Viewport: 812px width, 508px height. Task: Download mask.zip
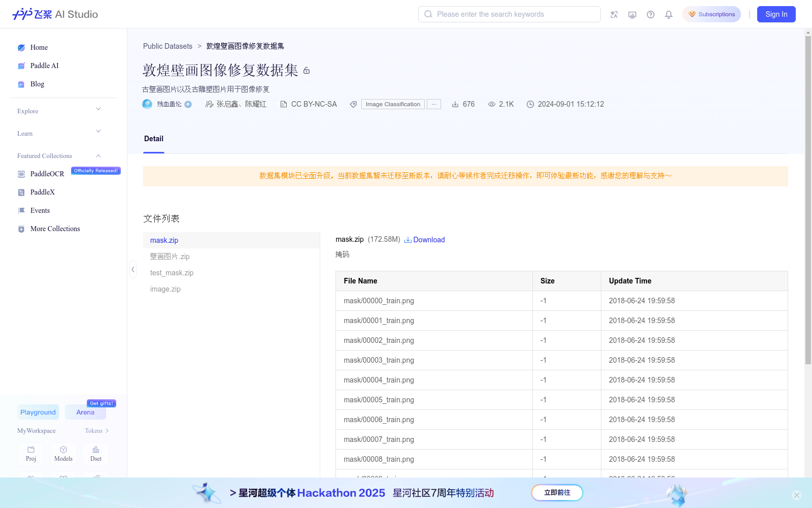[x=424, y=240]
